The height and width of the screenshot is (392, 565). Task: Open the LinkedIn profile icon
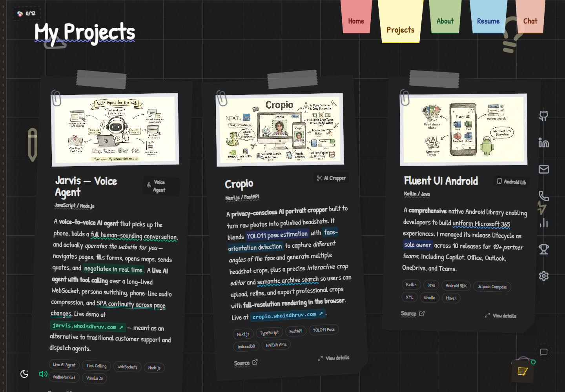pyautogui.click(x=543, y=143)
